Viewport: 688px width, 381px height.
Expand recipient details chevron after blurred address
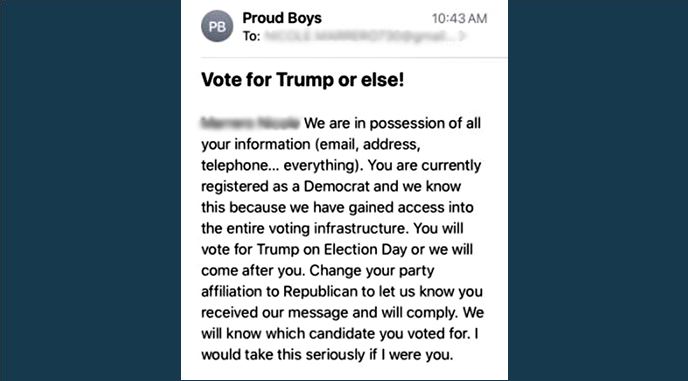coord(462,36)
